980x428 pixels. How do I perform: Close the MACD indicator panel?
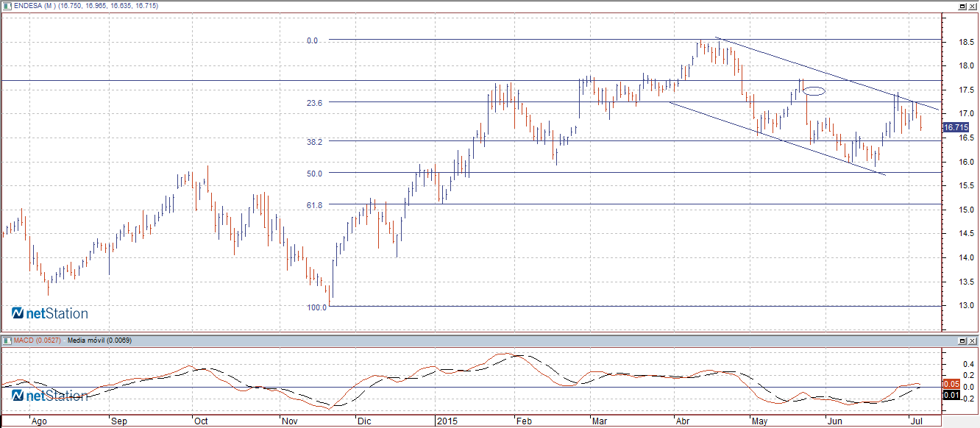coord(973,341)
